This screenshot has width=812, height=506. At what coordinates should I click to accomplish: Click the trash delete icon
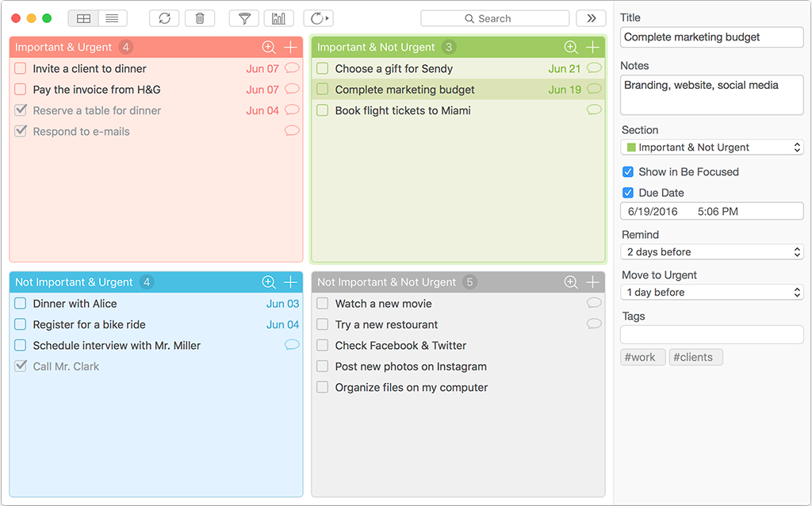coord(200,18)
